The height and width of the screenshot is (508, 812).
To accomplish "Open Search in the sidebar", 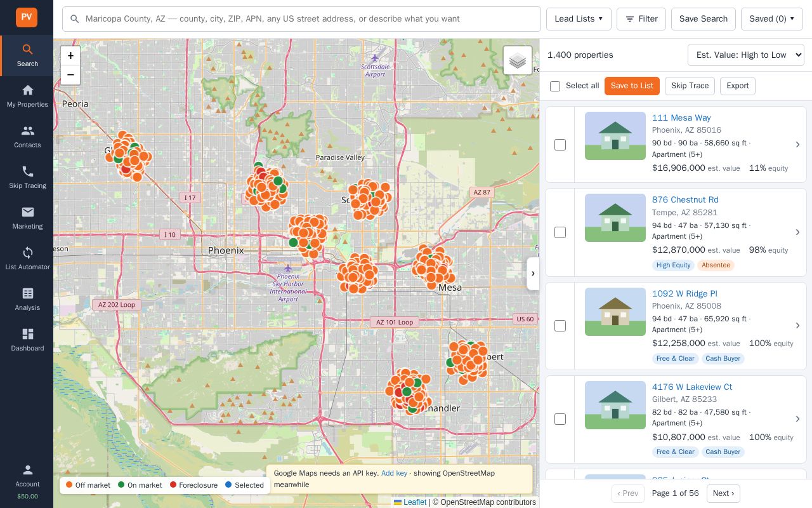I will (27, 56).
